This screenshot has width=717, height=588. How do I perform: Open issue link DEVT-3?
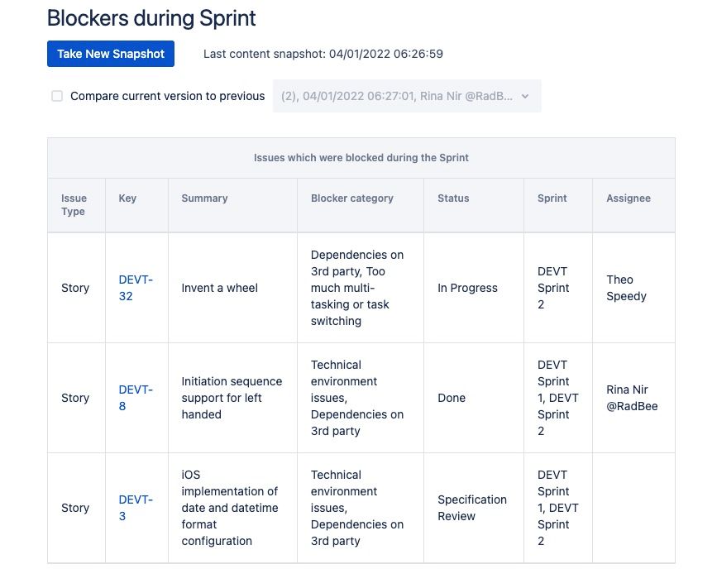136,508
